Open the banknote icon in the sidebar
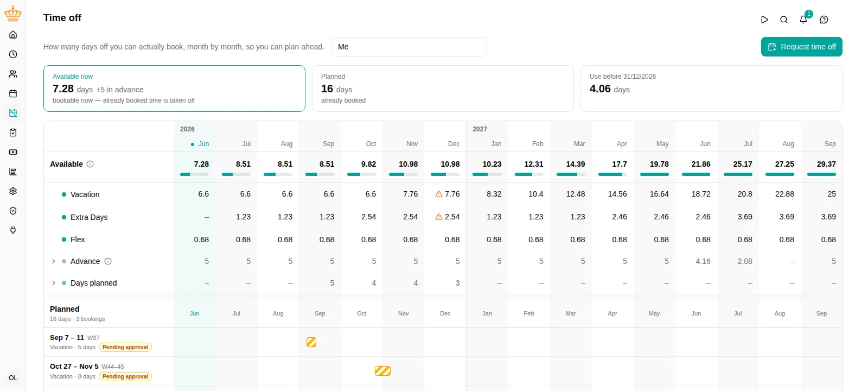 [13, 152]
